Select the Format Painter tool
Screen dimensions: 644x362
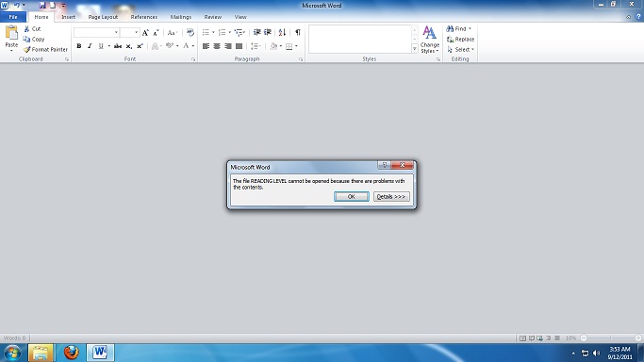pyautogui.click(x=45, y=49)
